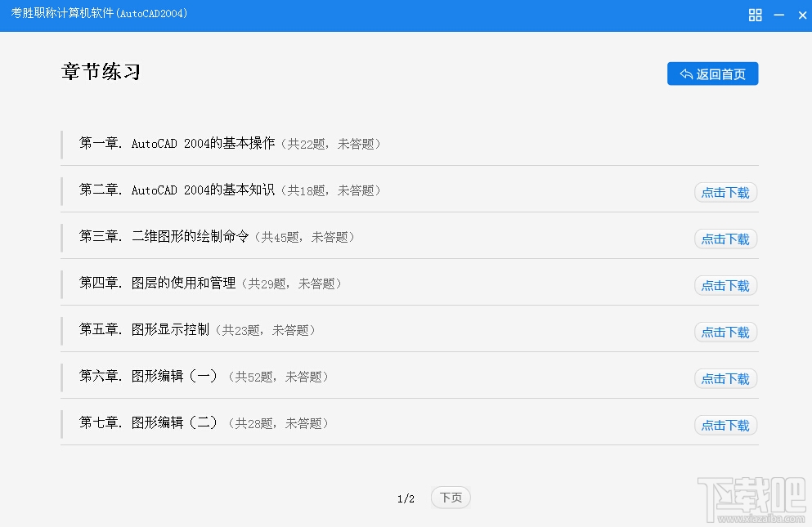Viewport: 812px width, 527px height.
Task: Download chapter three via 点击下载
Action: point(725,239)
